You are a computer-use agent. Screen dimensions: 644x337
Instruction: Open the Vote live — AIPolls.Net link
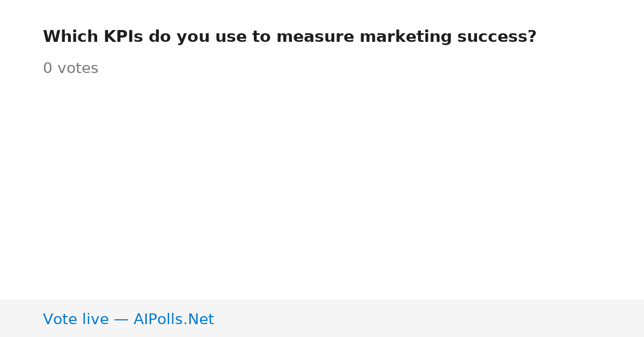point(128,319)
